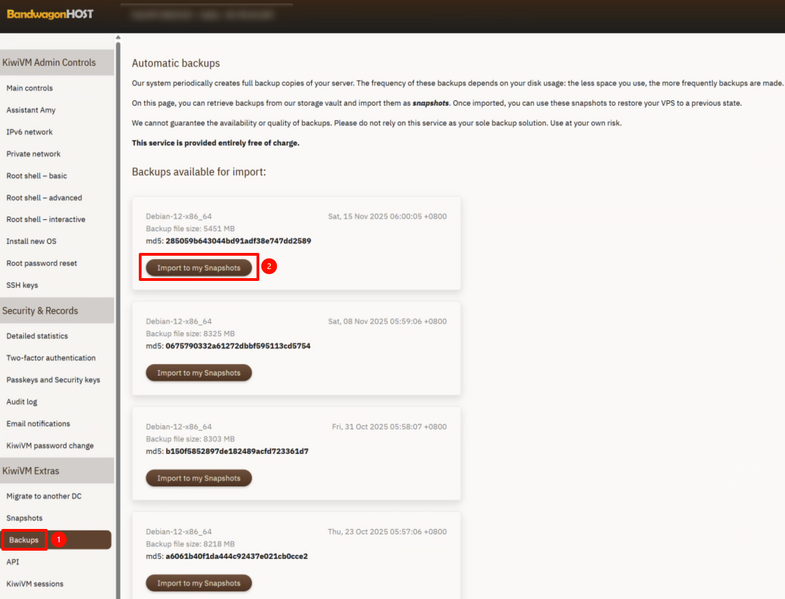Select Backups in the sidebar

pyautogui.click(x=24, y=540)
